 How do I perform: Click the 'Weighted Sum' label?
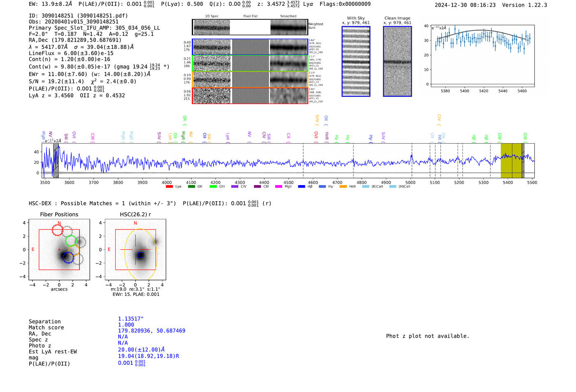click(x=316, y=26)
